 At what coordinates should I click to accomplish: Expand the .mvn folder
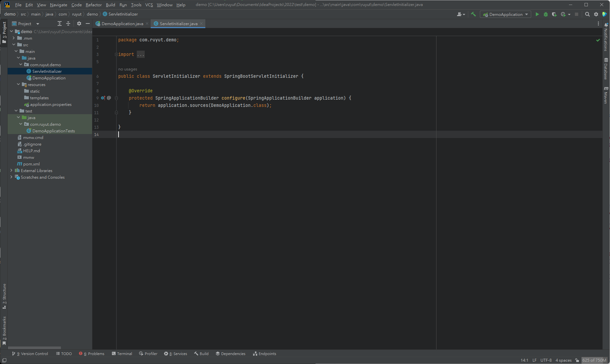pyautogui.click(x=14, y=38)
